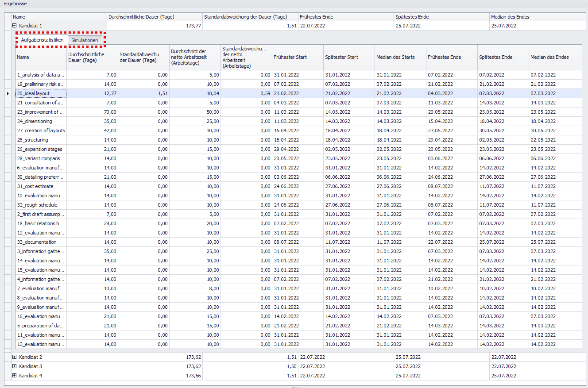The width and height of the screenshot is (588, 388).
Task: Pick the 26_expansion stages row
Action: [x=39, y=149]
